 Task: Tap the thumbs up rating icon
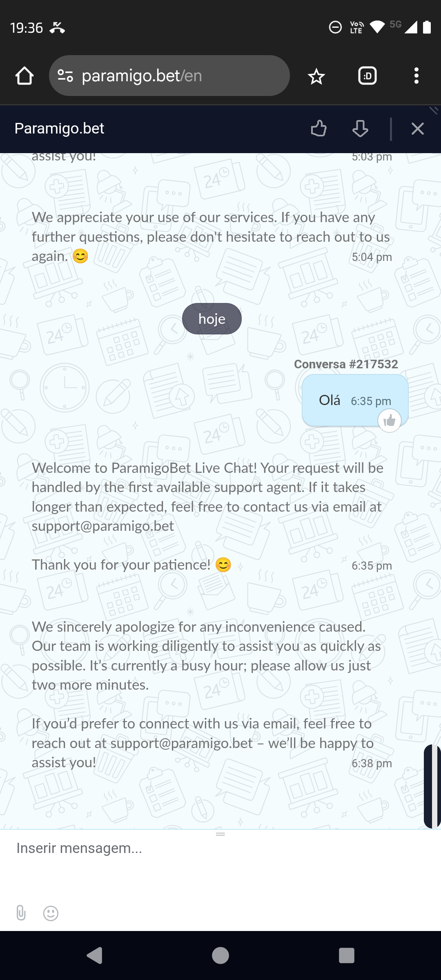pyautogui.click(x=318, y=129)
